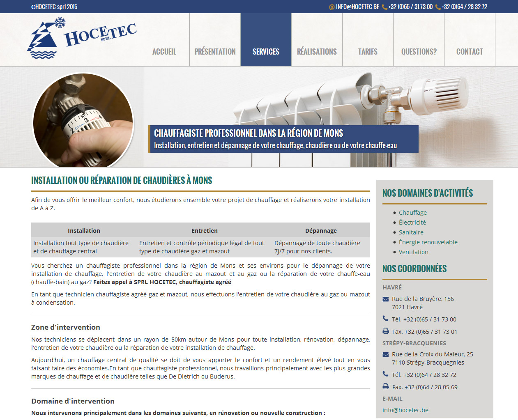The image size is (518, 420).
Task: Click the Installation table header
Action: tap(84, 231)
